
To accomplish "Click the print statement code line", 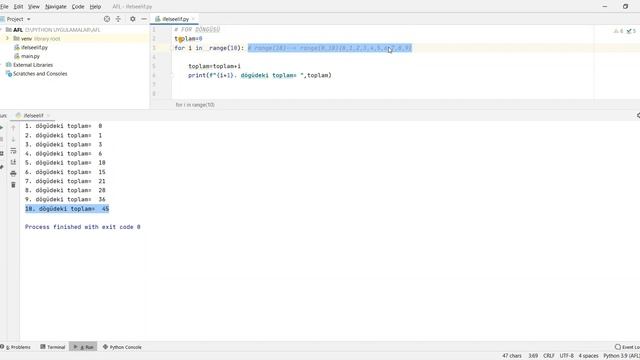I will 260,75.
